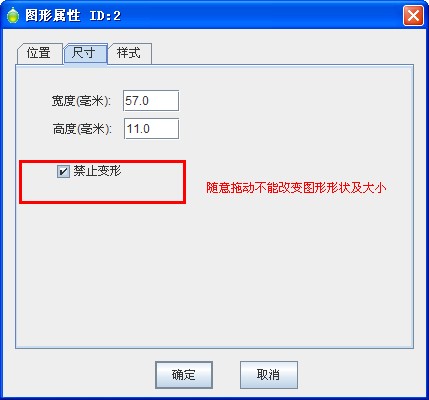The image size is (429, 400).
Task: Click the 宽度(毫米) label
Action: click(81, 101)
